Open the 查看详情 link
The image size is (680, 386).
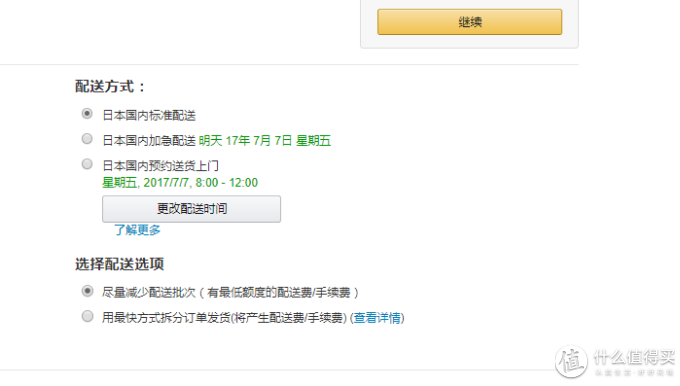(x=377, y=318)
